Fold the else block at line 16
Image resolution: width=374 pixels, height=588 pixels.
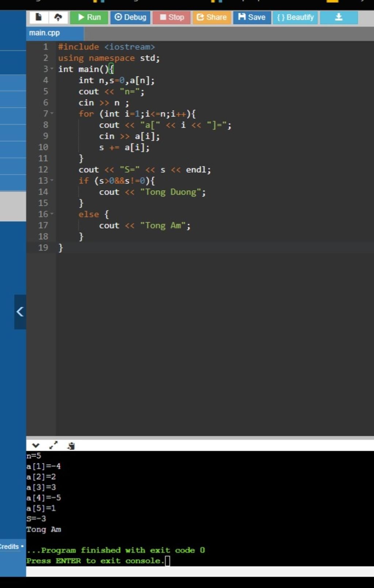(x=52, y=214)
